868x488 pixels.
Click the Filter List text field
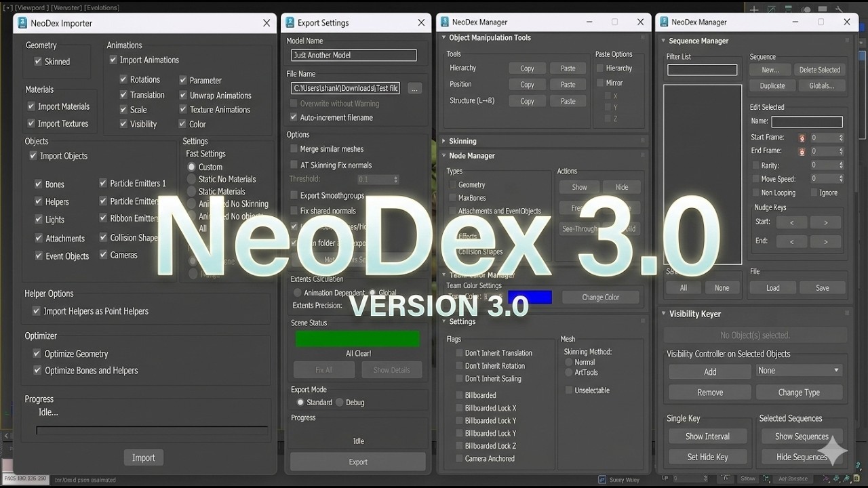coord(702,70)
